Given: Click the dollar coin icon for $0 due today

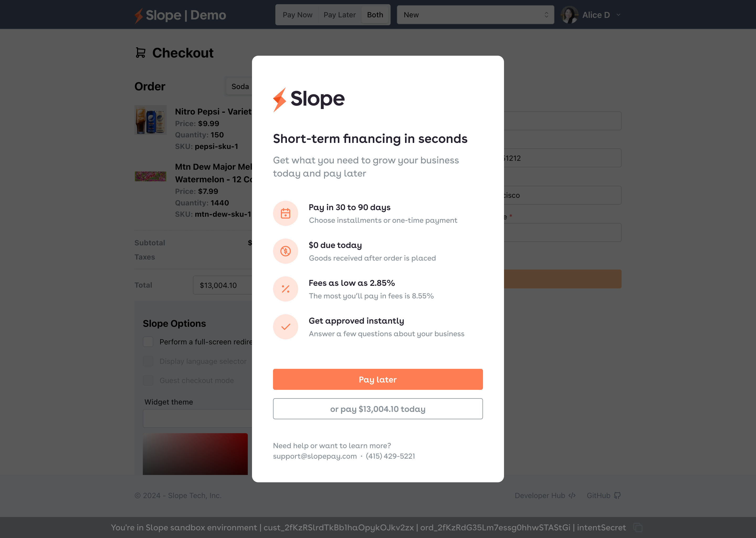Looking at the screenshot, I should (x=285, y=251).
